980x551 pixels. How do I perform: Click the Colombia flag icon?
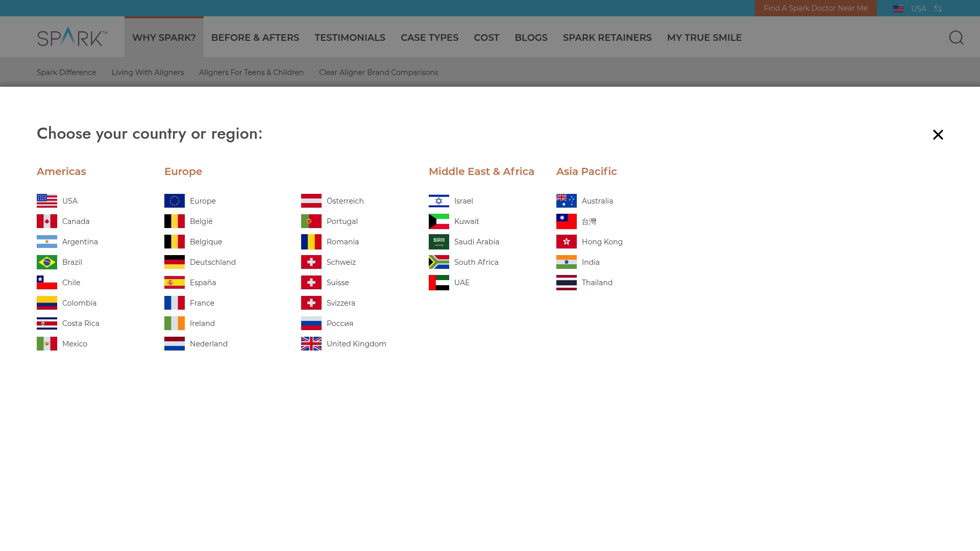tap(47, 303)
